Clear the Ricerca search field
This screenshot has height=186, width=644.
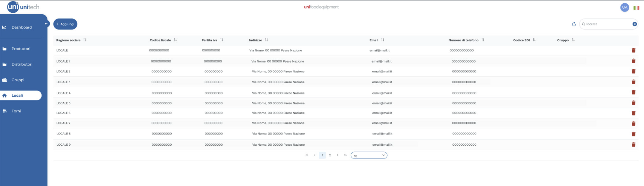coord(634,24)
